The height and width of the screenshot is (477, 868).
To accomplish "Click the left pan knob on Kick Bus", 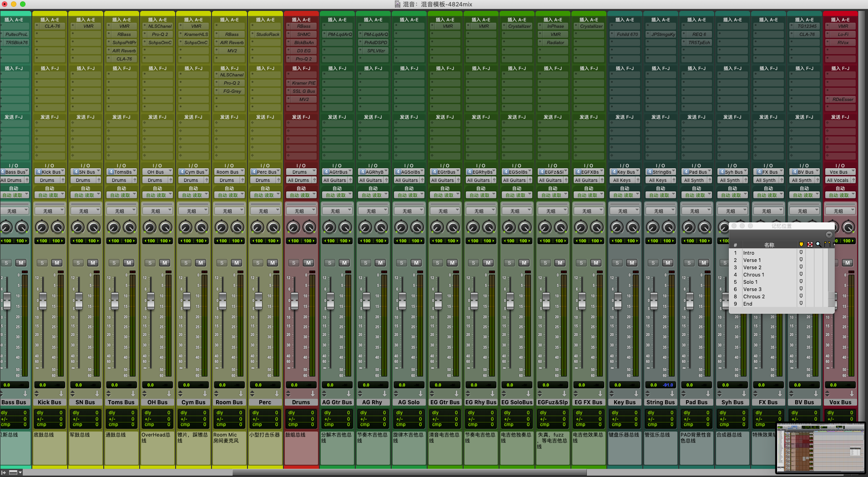I will point(42,227).
